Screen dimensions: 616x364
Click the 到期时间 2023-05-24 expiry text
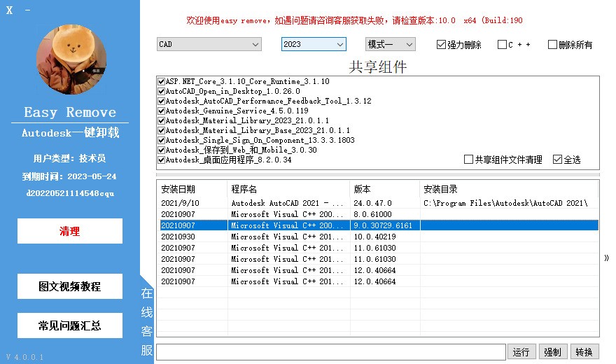click(69, 176)
